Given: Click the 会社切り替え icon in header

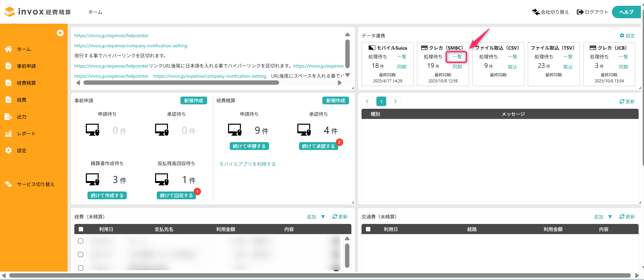Looking at the screenshot, I should (x=536, y=12).
